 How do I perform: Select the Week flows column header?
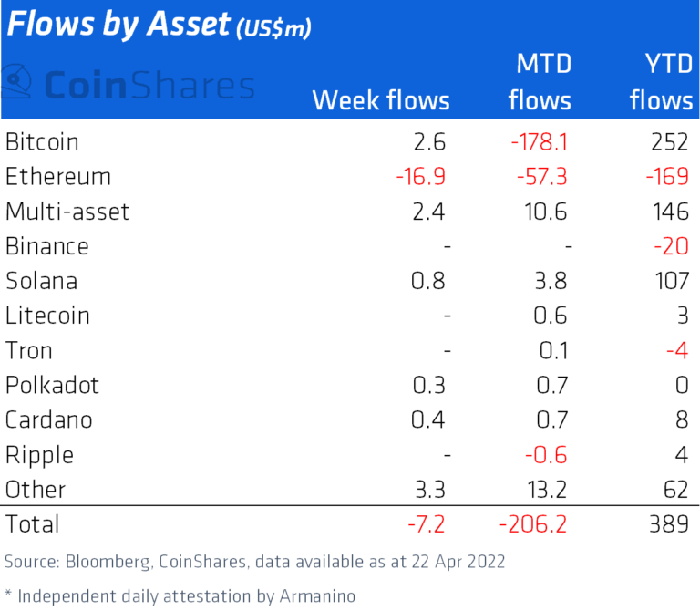coord(381,99)
